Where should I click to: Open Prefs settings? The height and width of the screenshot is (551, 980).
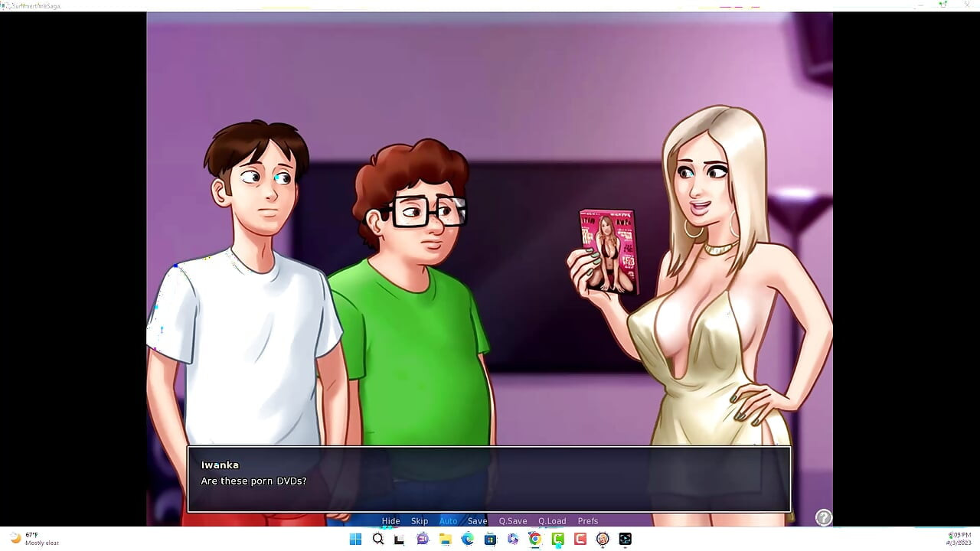[588, 521]
